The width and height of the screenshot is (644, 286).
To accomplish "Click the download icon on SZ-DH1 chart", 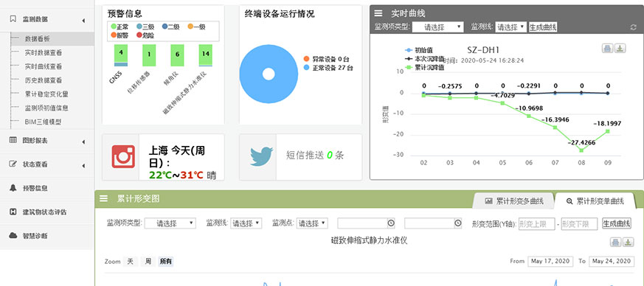I will (620, 49).
